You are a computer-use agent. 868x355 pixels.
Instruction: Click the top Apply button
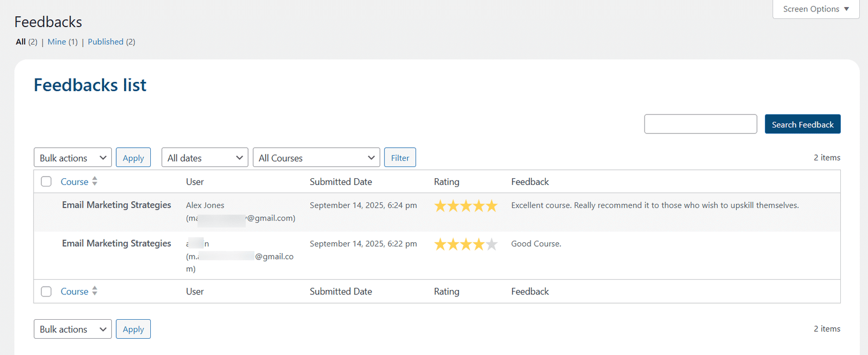tap(133, 158)
